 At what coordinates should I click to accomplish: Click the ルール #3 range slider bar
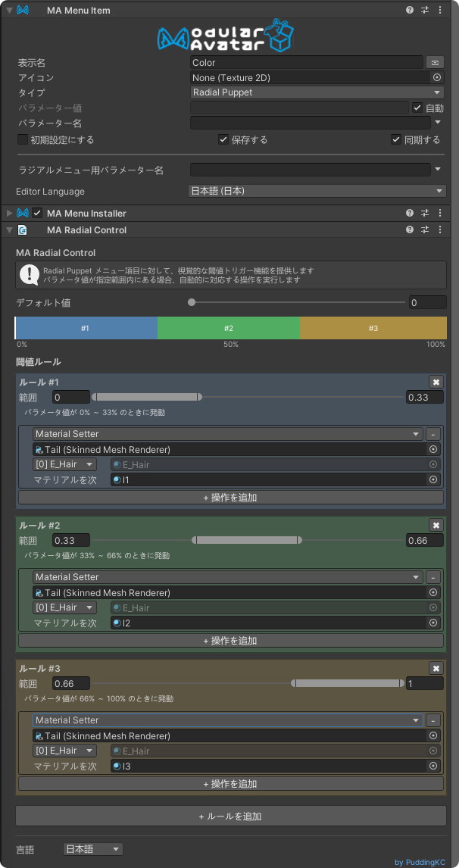pos(348,683)
